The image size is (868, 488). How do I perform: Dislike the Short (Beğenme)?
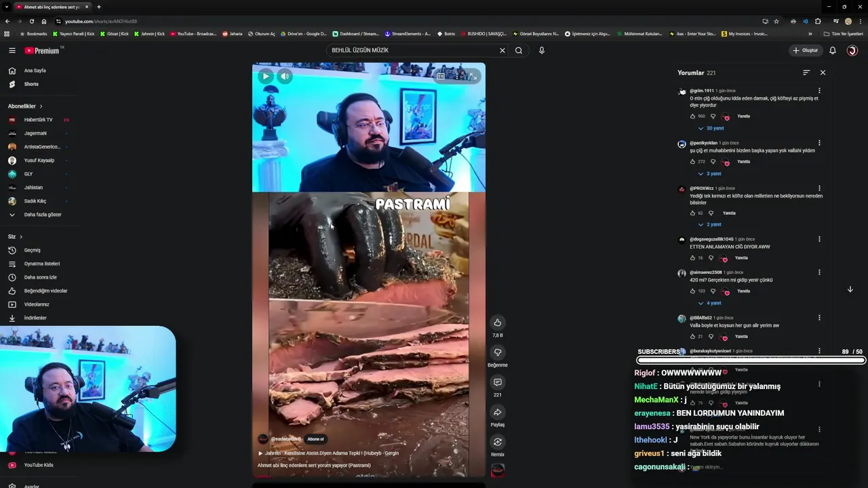pyautogui.click(x=497, y=352)
